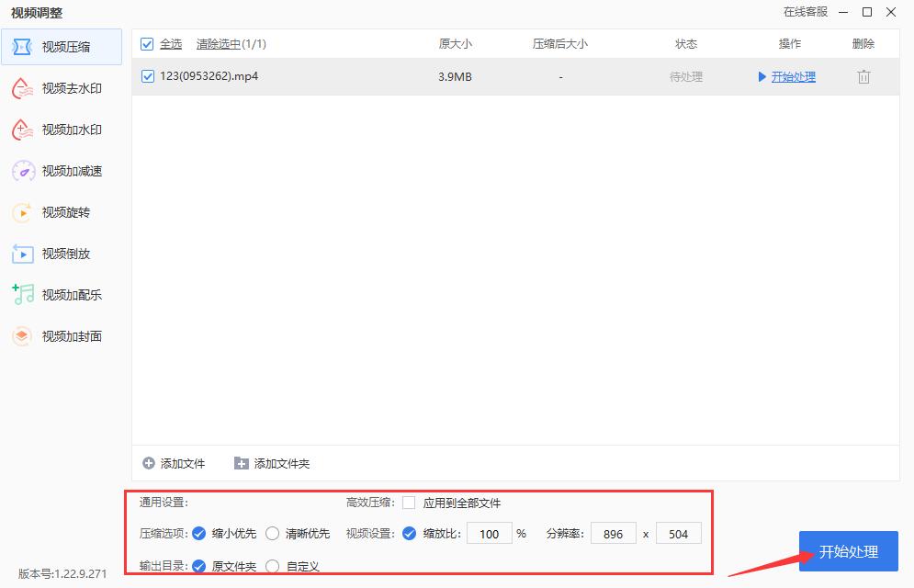Open the 视频加配乐 add music tool
The width and height of the screenshot is (914, 588).
61,295
